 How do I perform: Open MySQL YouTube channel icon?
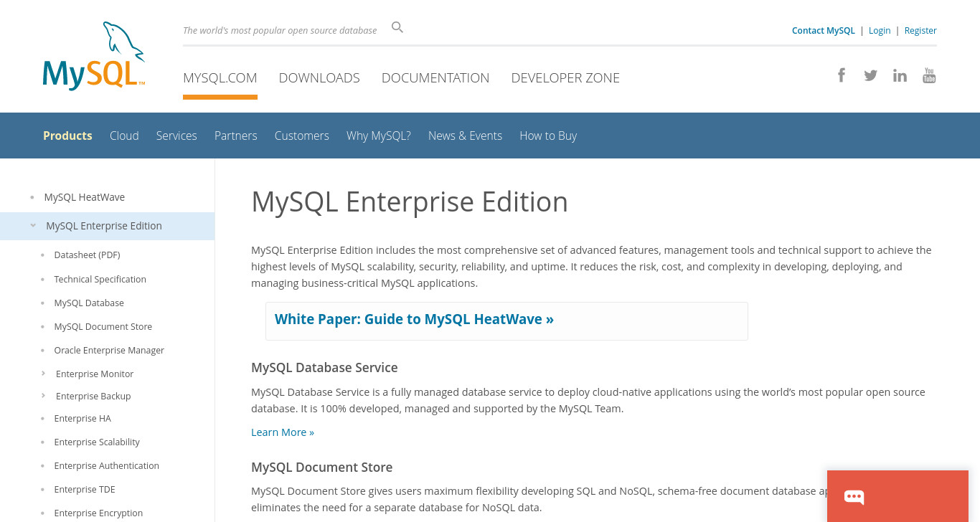pyautogui.click(x=929, y=75)
